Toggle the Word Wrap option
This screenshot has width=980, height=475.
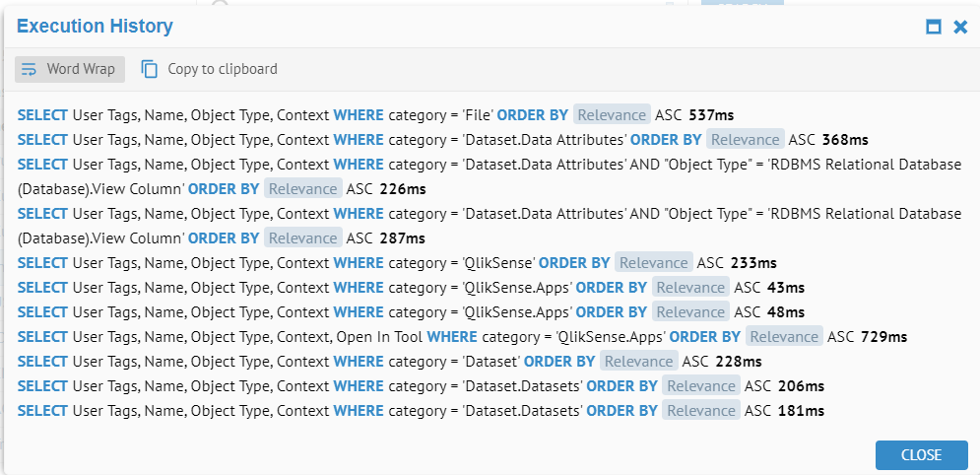click(70, 69)
